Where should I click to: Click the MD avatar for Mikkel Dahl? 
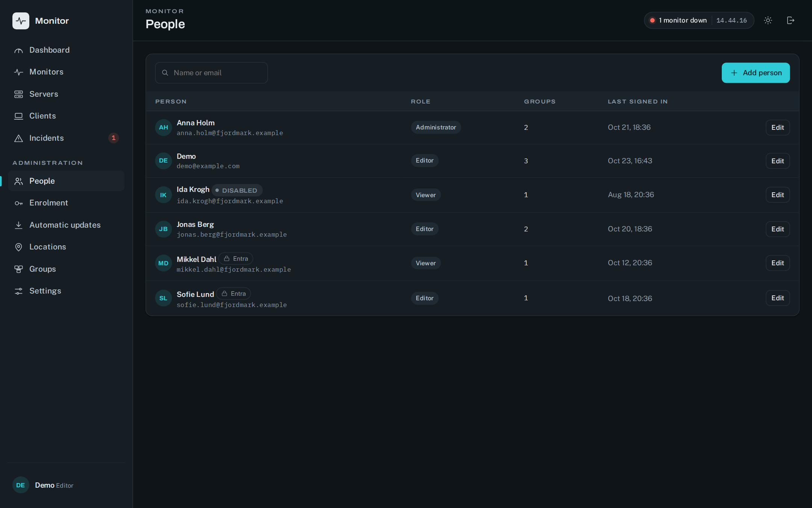pyautogui.click(x=164, y=263)
